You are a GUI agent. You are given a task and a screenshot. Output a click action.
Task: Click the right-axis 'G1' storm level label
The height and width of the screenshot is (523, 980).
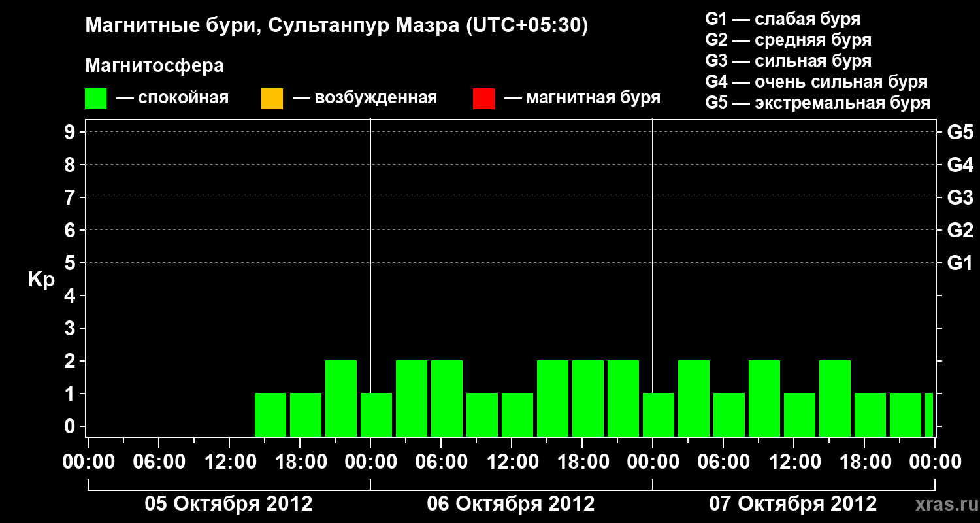click(960, 263)
